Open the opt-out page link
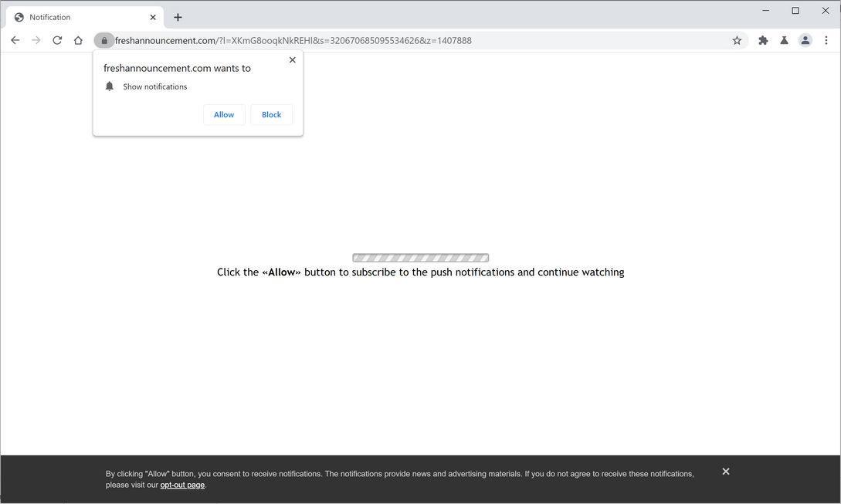Viewport: 841px width, 504px height. (182, 485)
